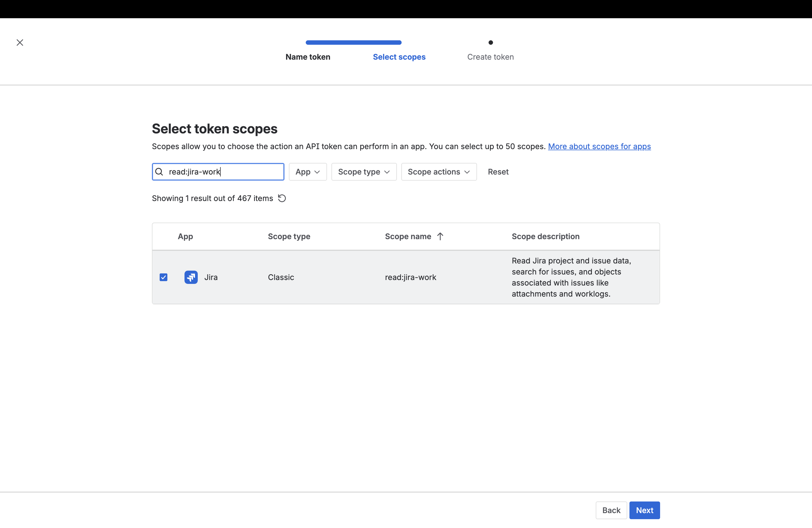Open More about scopes for apps link
This screenshot has width=812, height=528.
pos(599,146)
